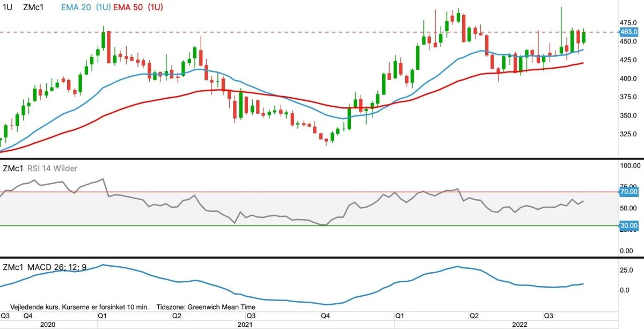Image resolution: width=644 pixels, height=329 pixels.
Task: Click the 1U interval label at top left
Action: pos(8,8)
